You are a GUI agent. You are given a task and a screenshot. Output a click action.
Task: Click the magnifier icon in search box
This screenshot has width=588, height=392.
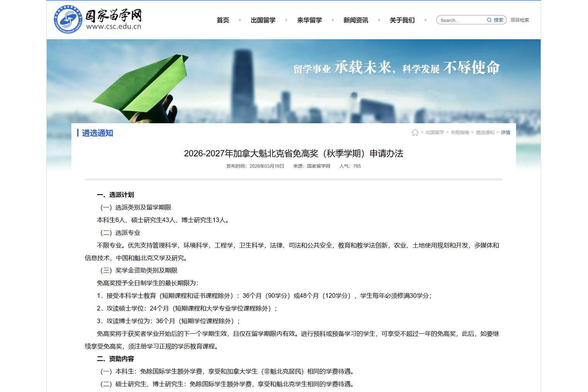(x=489, y=20)
